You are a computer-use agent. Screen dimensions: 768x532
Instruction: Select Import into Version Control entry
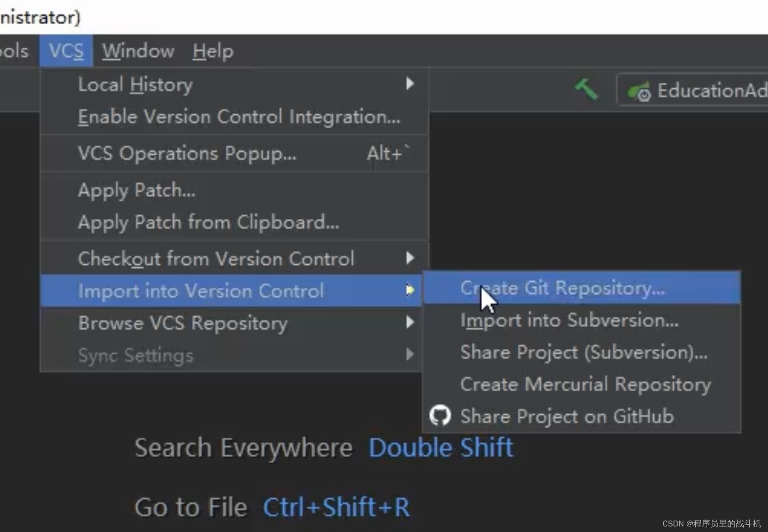click(232, 291)
